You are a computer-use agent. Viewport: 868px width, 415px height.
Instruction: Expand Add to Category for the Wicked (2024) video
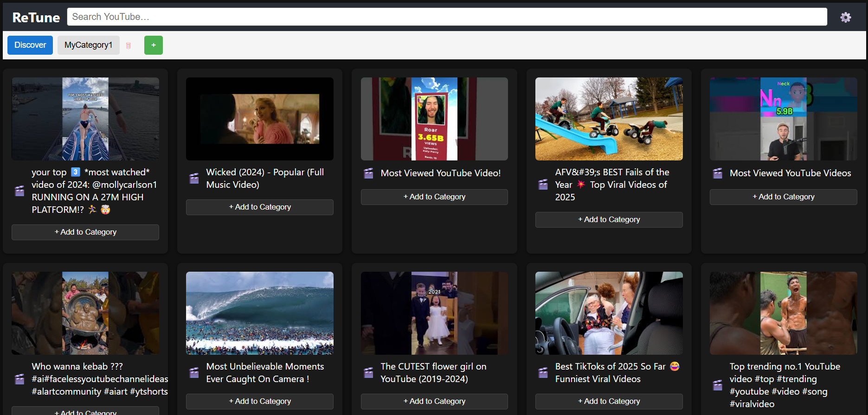(259, 207)
